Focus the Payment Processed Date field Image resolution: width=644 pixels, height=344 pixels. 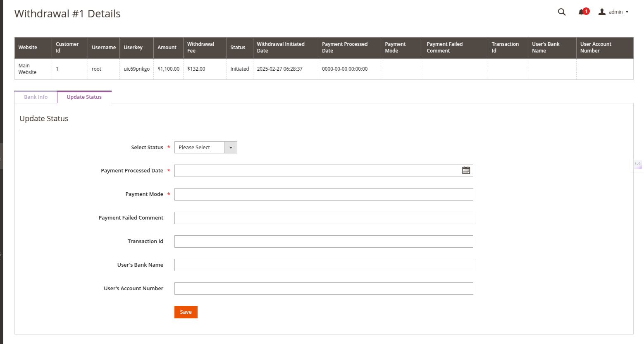316,171
